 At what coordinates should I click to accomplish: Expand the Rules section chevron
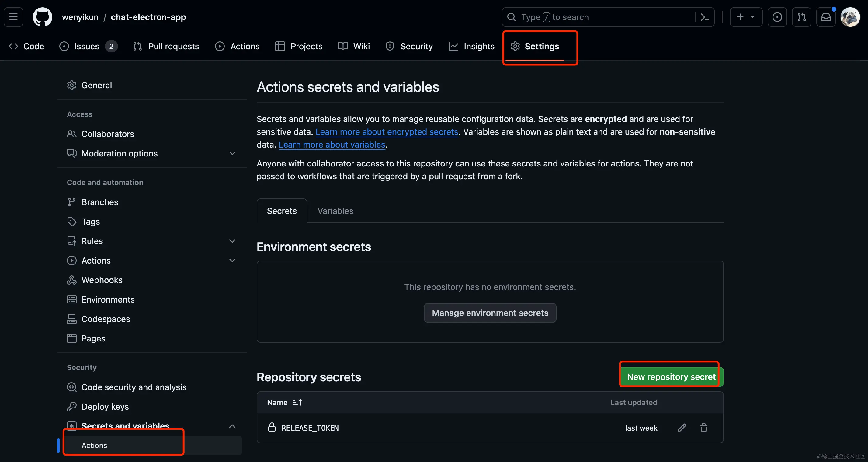[x=232, y=241]
